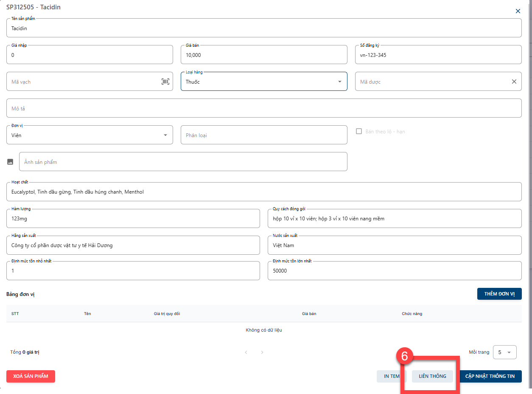Viewport: 532px width, 394px height.
Task: Click the Phân loại input field
Action: (263, 135)
